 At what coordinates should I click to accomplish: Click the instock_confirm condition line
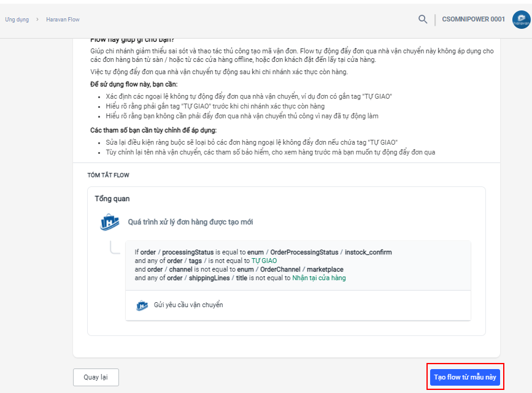click(263, 252)
